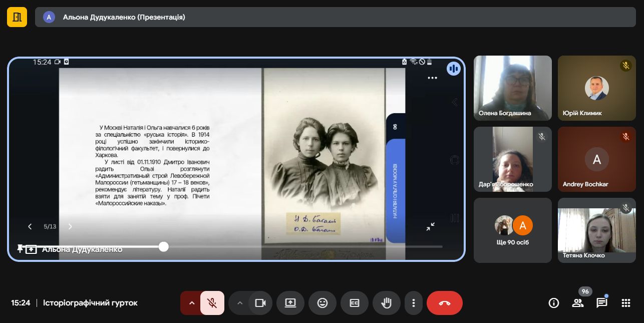Viewport: 644px width, 323px height.
Task: Start presenting your screen
Action: click(x=290, y=303)
